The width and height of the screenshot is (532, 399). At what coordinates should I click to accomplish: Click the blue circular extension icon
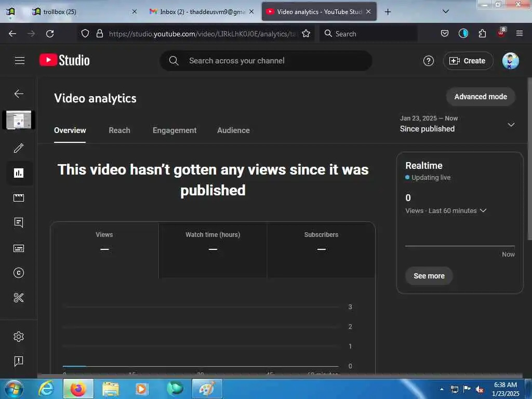(x=463, y=34)
